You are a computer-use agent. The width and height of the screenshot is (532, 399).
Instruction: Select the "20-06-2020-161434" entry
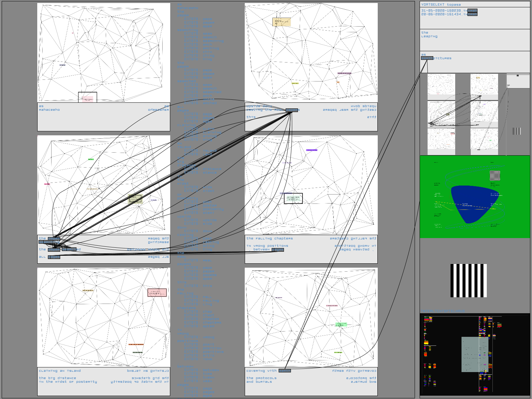coord(444,14)
